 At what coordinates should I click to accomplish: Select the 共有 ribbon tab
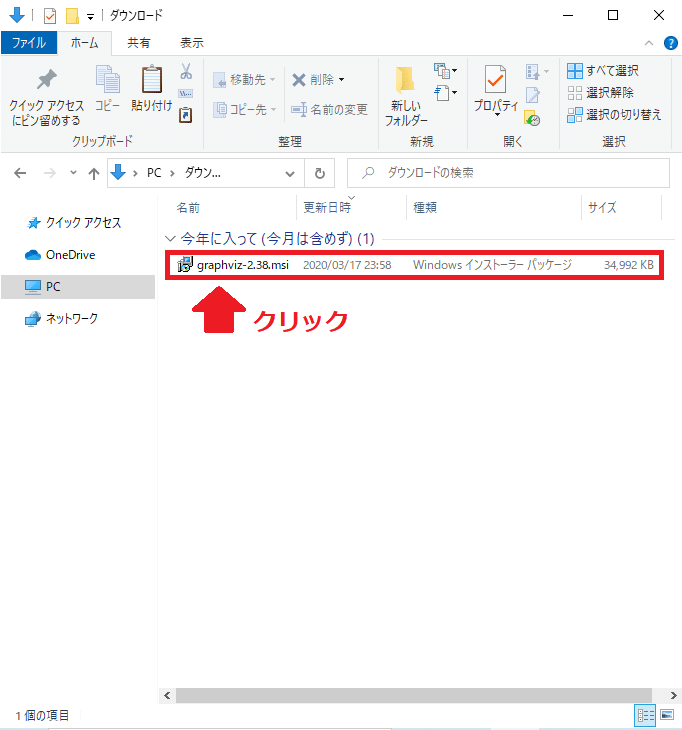(139, 43)
